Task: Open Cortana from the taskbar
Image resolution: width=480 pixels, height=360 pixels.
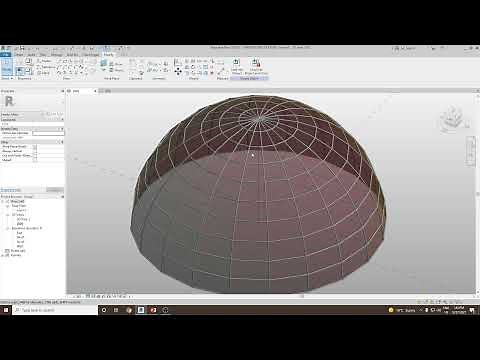Action: tap(104, 310)
